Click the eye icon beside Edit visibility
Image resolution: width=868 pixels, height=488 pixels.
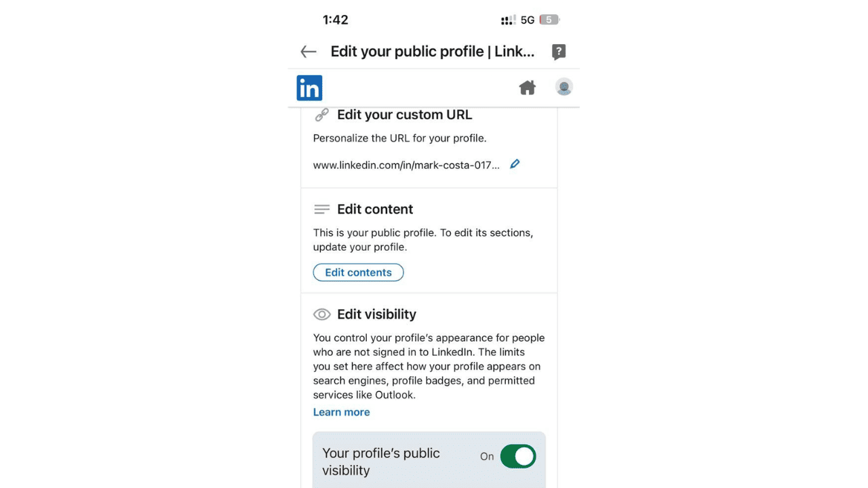[x=321, y=314]
